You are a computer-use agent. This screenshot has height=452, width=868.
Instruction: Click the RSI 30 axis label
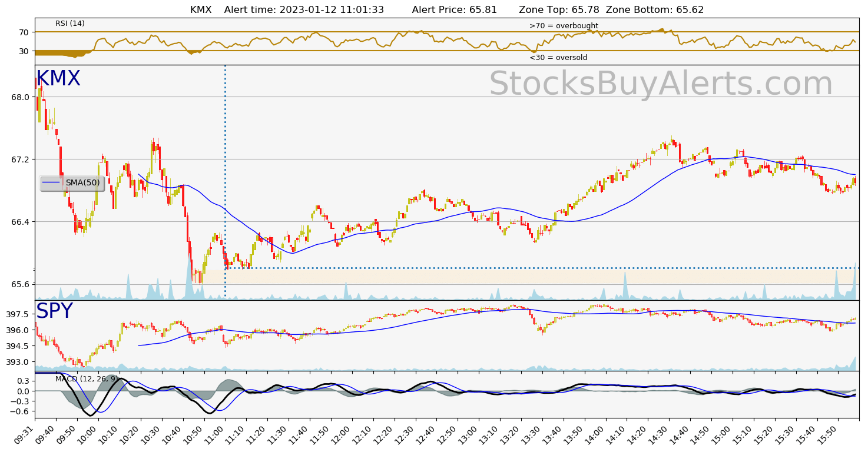pos(24,51)
